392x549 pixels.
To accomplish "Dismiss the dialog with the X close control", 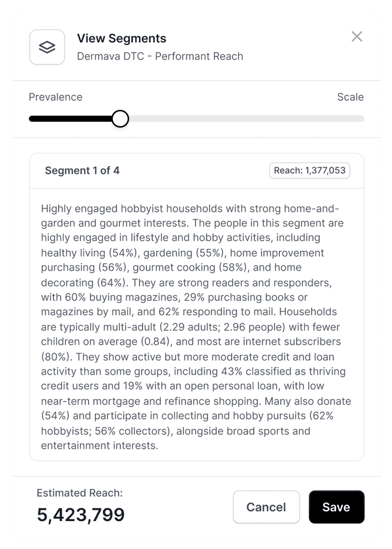I will click(357, 37).
